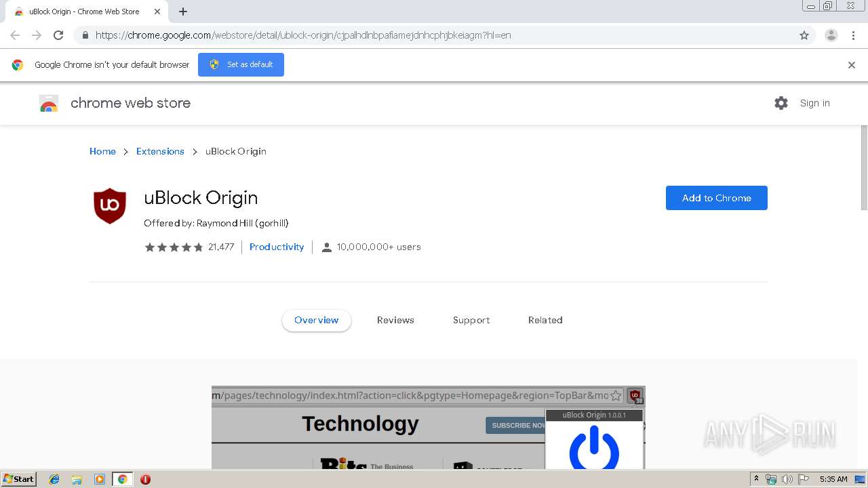
Task: Open Chrome's three-dot menu
Action: coord(853,35)
